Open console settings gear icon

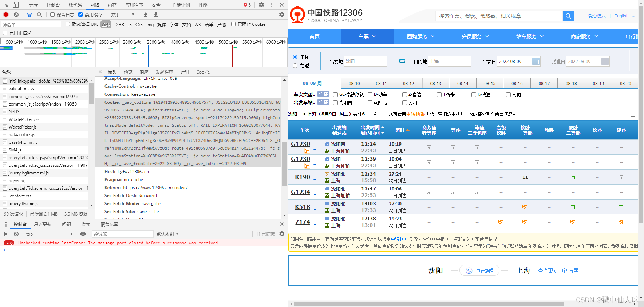(x=281, y=234)
